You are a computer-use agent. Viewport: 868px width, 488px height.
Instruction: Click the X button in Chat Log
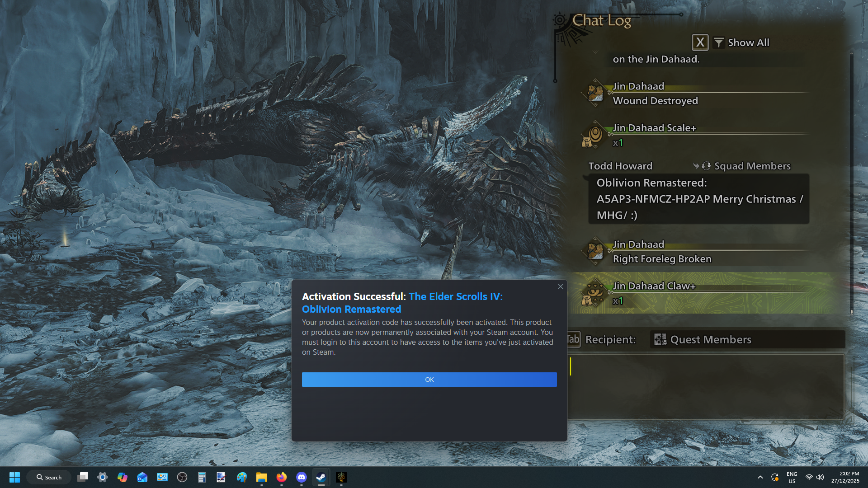click(700, 42)
